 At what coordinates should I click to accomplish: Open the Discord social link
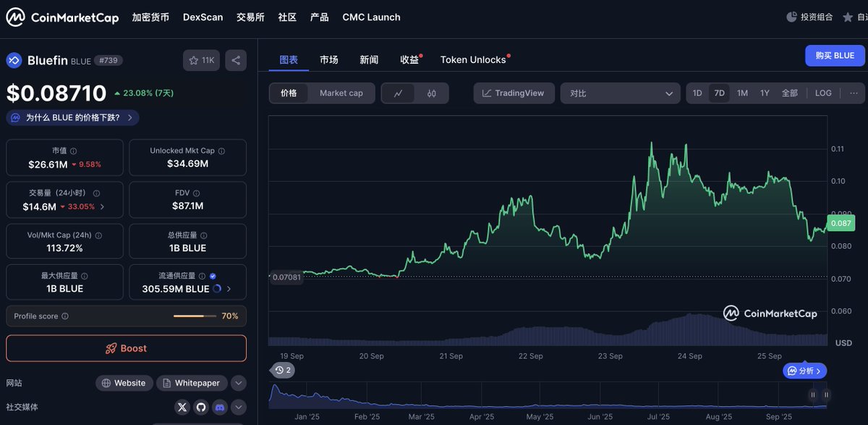tap(219, 408)
